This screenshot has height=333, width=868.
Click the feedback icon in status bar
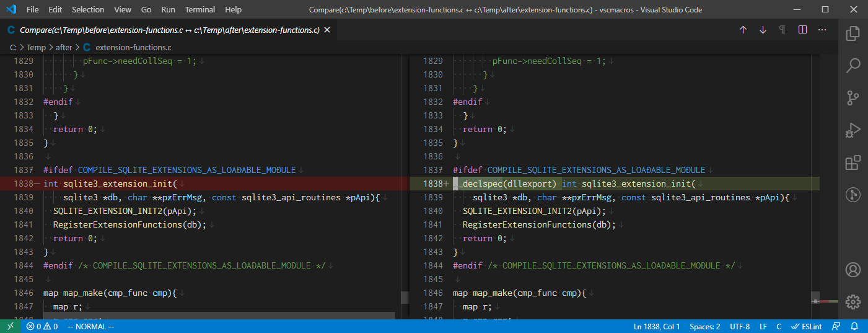[836, 326]
